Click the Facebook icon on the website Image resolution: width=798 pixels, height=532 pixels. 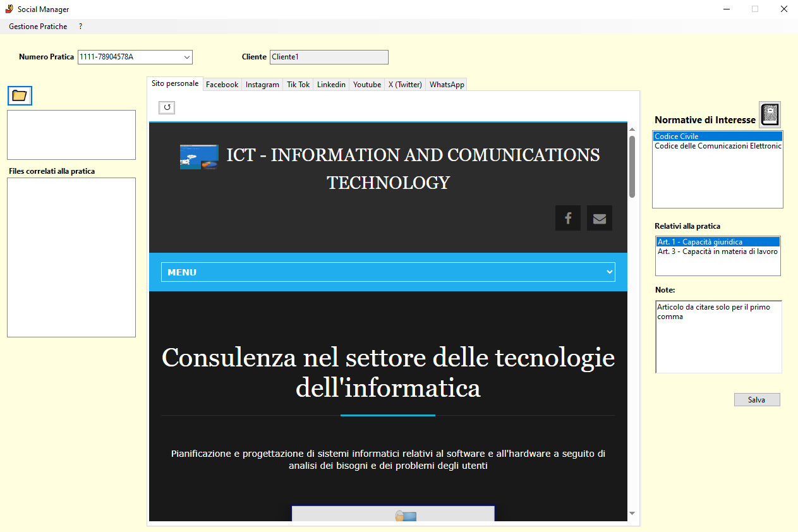click(568, 218)
